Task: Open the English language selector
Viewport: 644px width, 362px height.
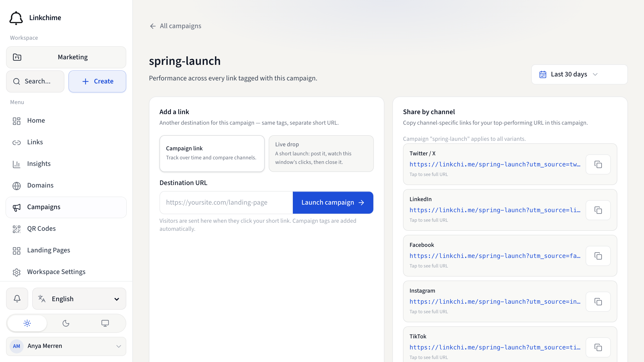Action: 79,299
